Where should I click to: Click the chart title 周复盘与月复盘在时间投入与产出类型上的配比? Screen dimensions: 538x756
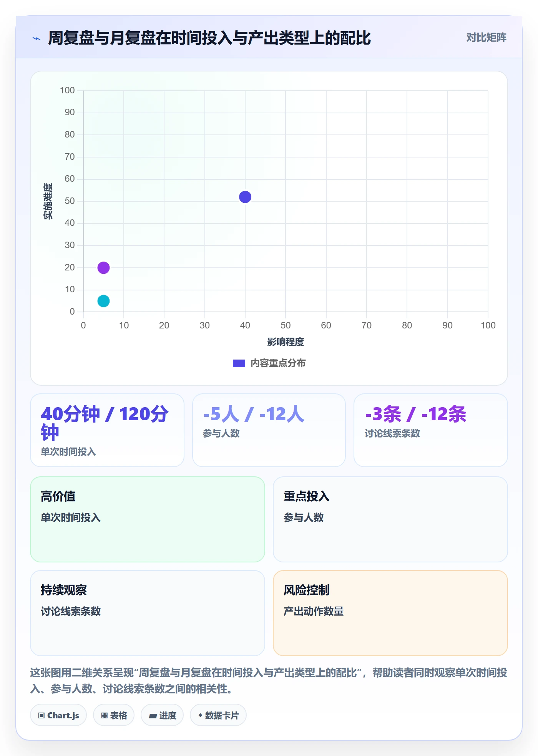209,38
